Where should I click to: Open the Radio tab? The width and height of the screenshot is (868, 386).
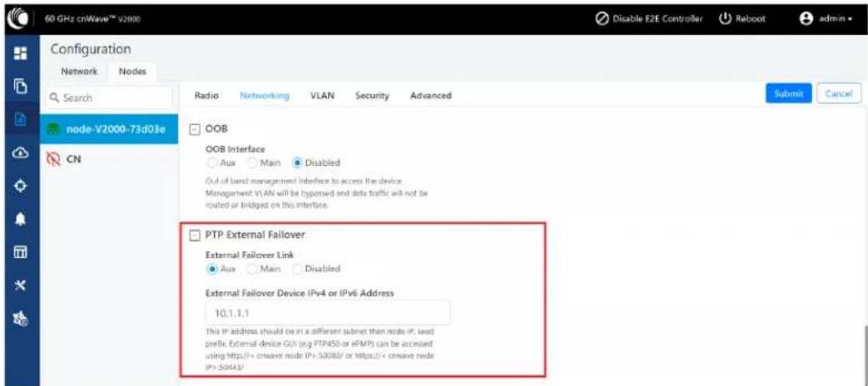(x=206, y=96)
